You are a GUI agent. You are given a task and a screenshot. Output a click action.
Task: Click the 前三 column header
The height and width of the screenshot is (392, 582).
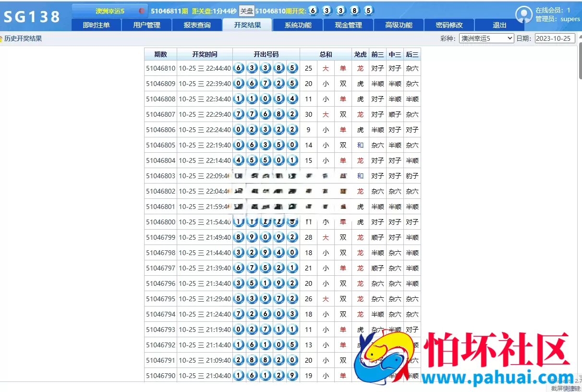click(377, 54)
